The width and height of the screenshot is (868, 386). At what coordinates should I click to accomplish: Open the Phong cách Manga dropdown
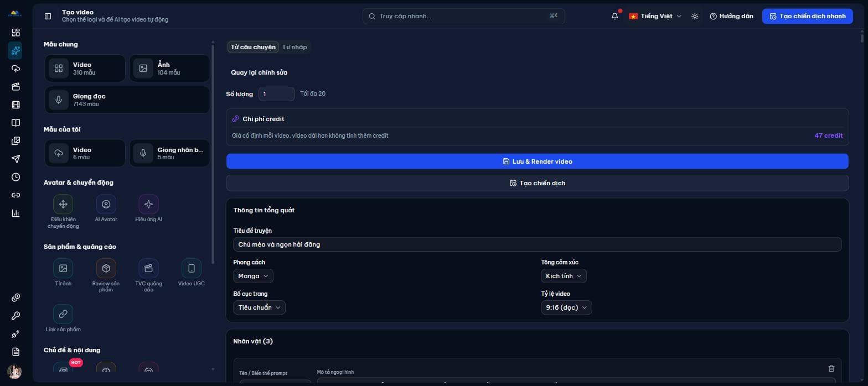253,276
